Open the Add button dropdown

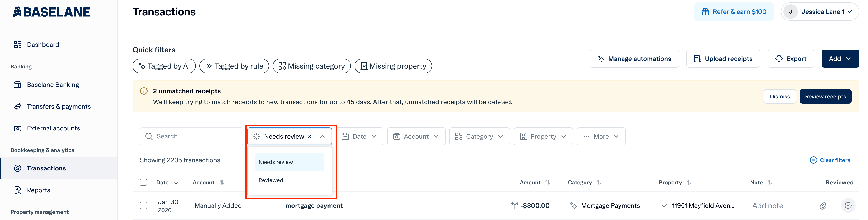(x=840, y=59)
